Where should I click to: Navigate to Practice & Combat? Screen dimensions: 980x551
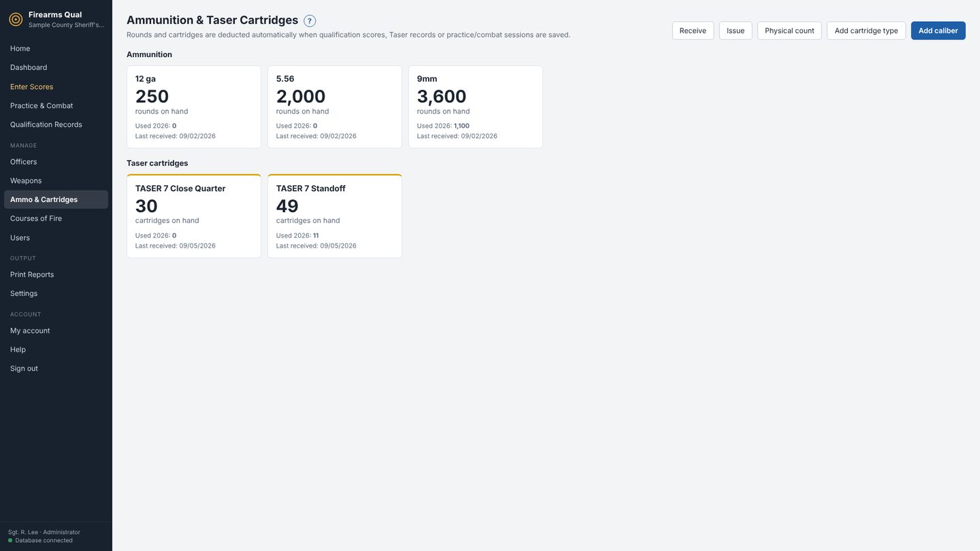point(56,105)
